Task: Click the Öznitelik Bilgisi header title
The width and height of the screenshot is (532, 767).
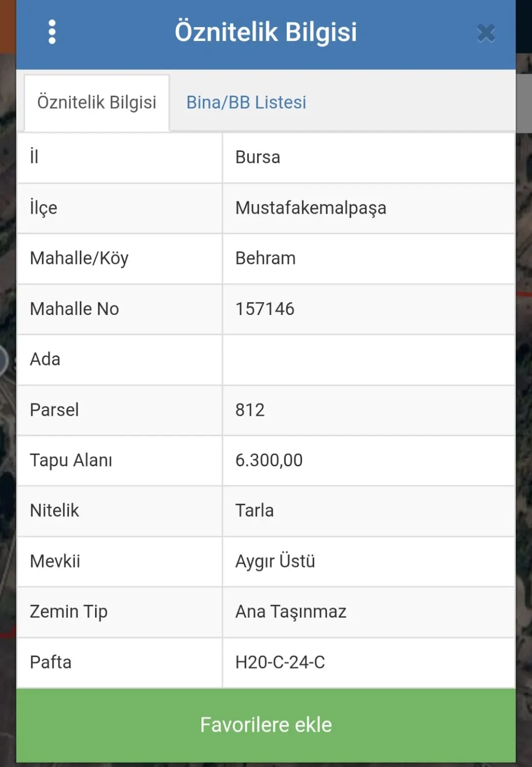Action: click(266, 32)
